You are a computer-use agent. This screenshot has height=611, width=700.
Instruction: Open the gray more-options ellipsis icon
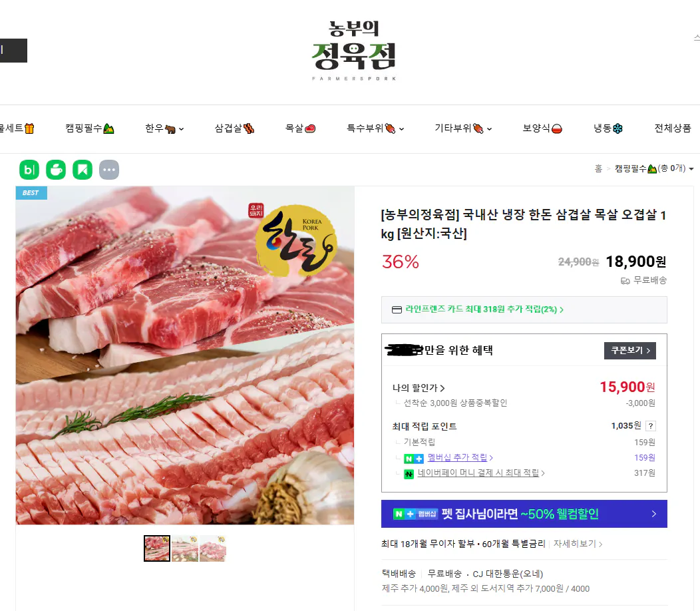click(x=108, y=169)
